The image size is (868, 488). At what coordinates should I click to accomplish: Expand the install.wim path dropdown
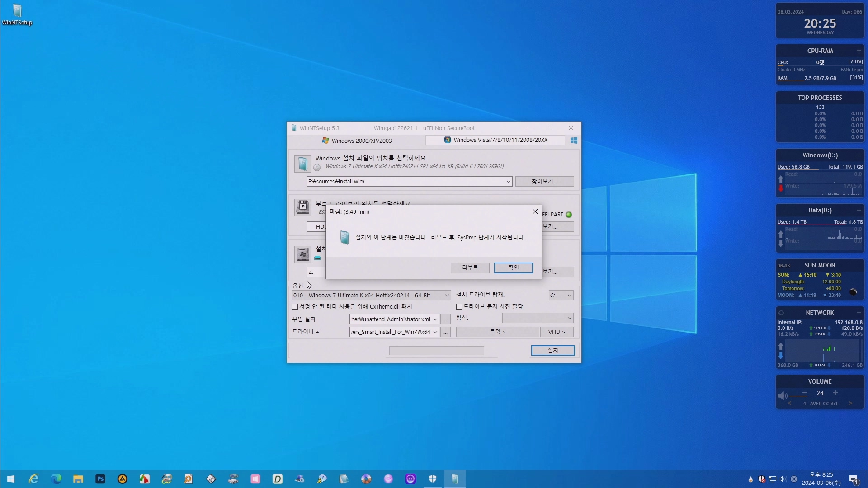[x=508, y=182]
